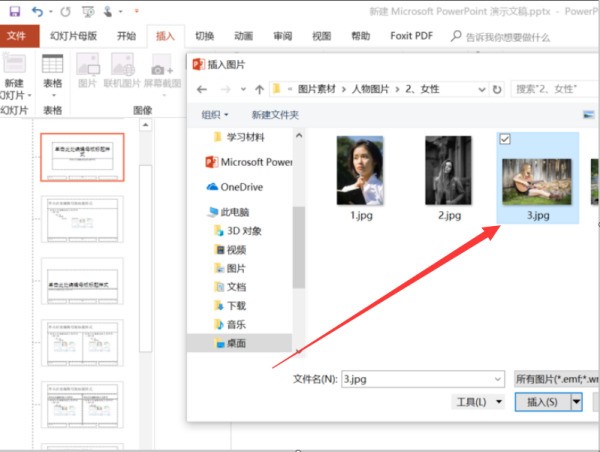Click the Back arrow in Insert Picture dialog
This screenshot has height=452, width=600.
[204, 89]
